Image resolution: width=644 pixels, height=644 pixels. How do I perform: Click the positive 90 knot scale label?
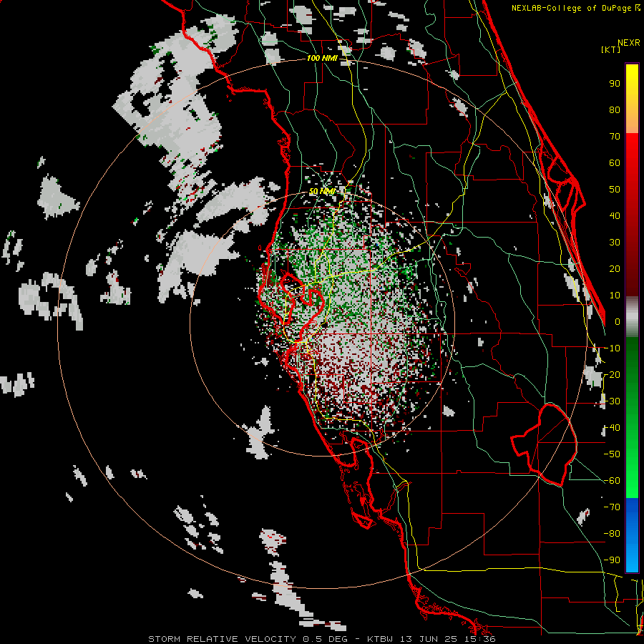pyautogui.click(x=615, y=84)
